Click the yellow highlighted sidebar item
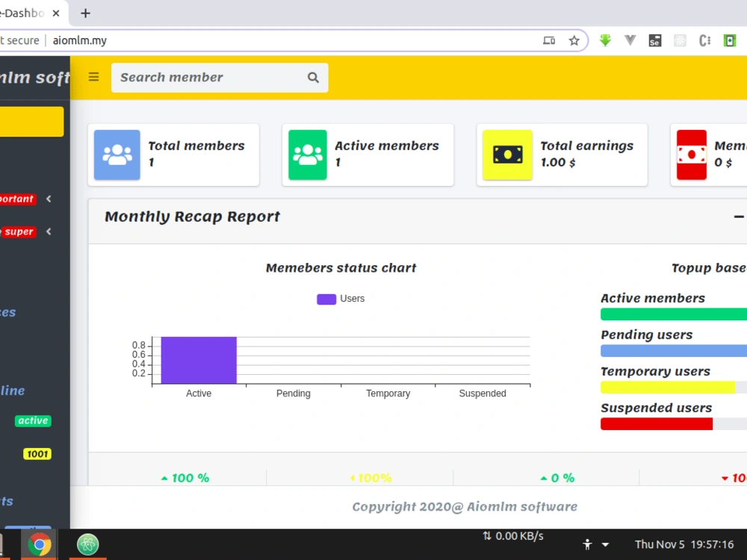This screenshot has height=560, width=747. [x=31, y=122]
